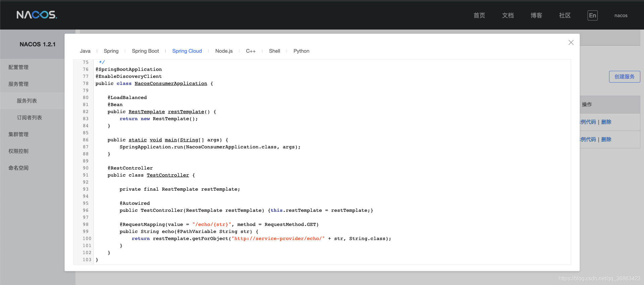The width and height of the screenshot is (644, 285).
Task: Click the service-provider URL string
Action: tap(278, 238)
